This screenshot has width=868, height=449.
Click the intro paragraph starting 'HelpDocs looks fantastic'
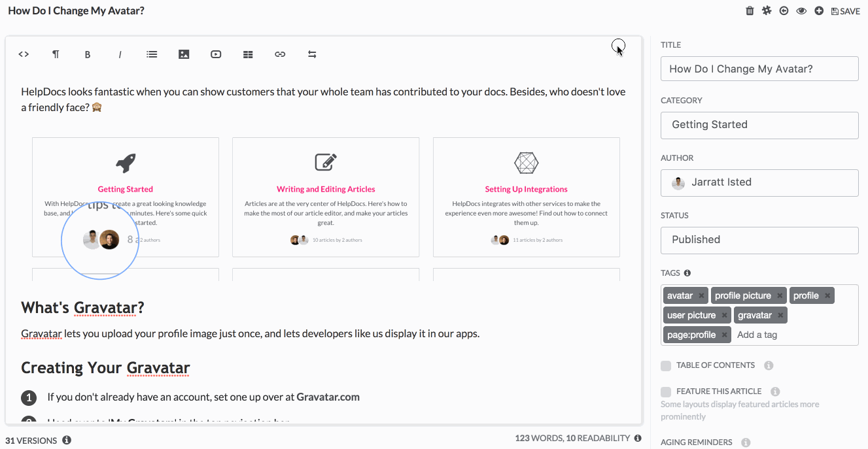323,99
